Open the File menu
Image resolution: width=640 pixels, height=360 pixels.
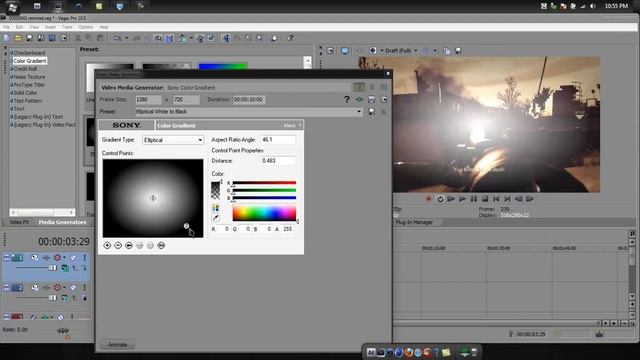pos(6,27)
